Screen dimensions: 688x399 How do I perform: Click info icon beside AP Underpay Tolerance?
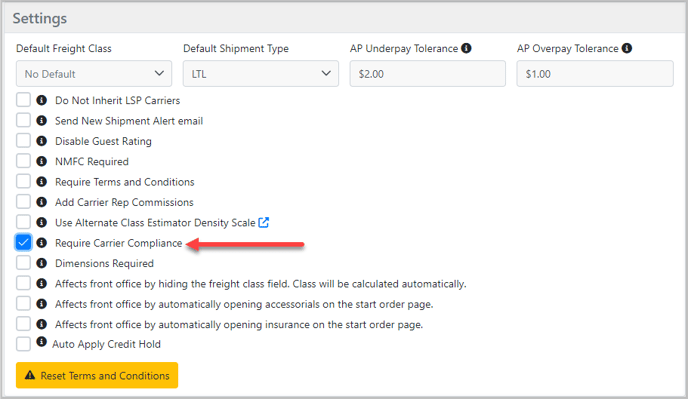click(466, 48)
